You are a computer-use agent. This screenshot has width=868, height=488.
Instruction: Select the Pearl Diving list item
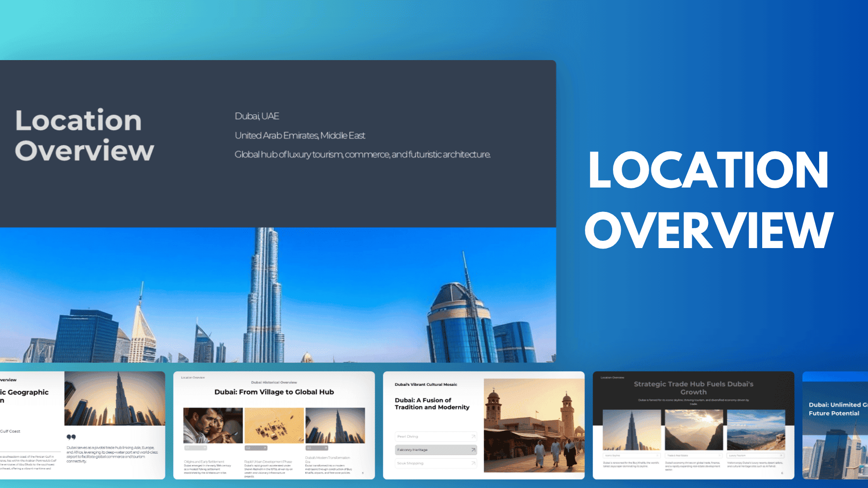tap(436, 436)
